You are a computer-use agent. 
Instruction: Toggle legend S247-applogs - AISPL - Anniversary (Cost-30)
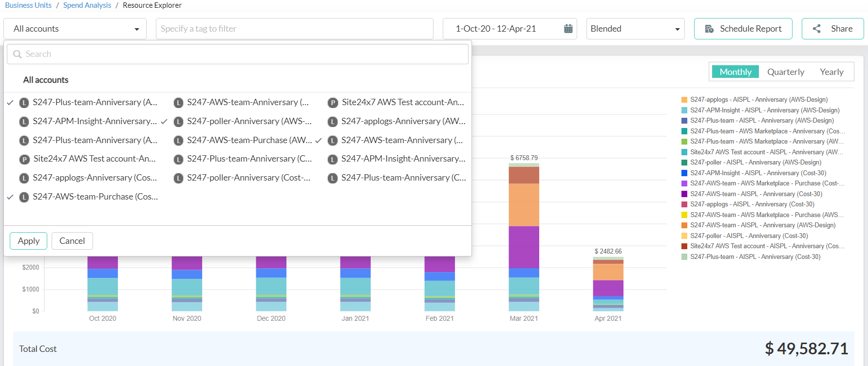pos(752,204)
